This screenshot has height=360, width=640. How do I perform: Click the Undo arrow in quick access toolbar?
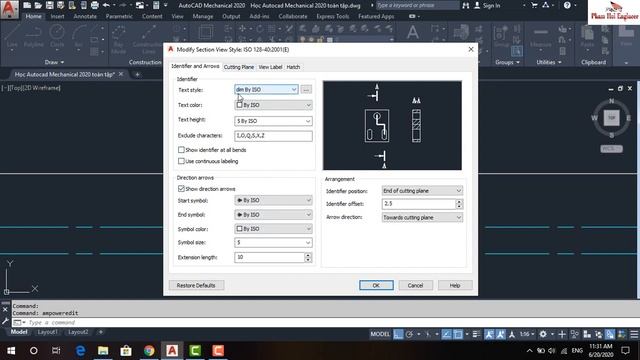[106, 5]
